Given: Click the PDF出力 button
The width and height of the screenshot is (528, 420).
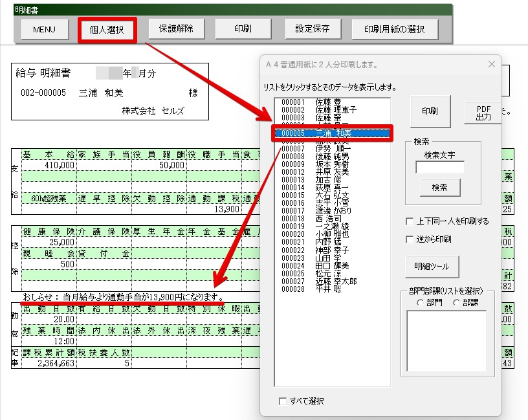Looking at the screenshot, I should (x=483, y=113).
